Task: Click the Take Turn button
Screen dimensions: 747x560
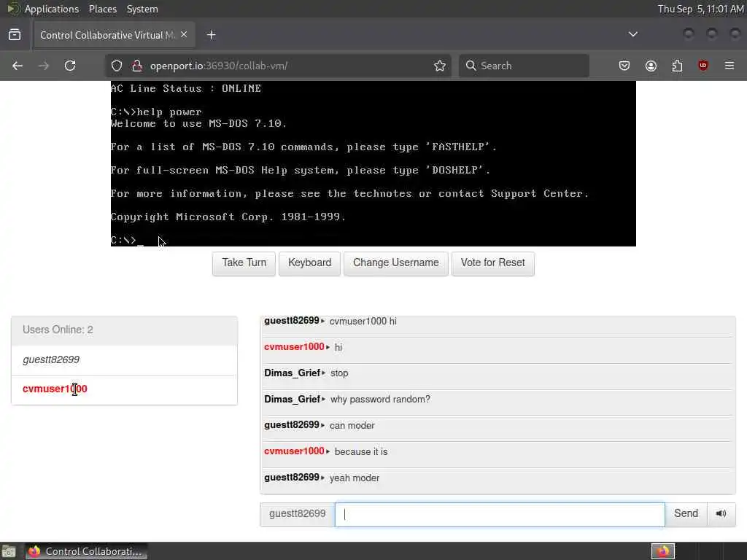Action: pos(244,262)
